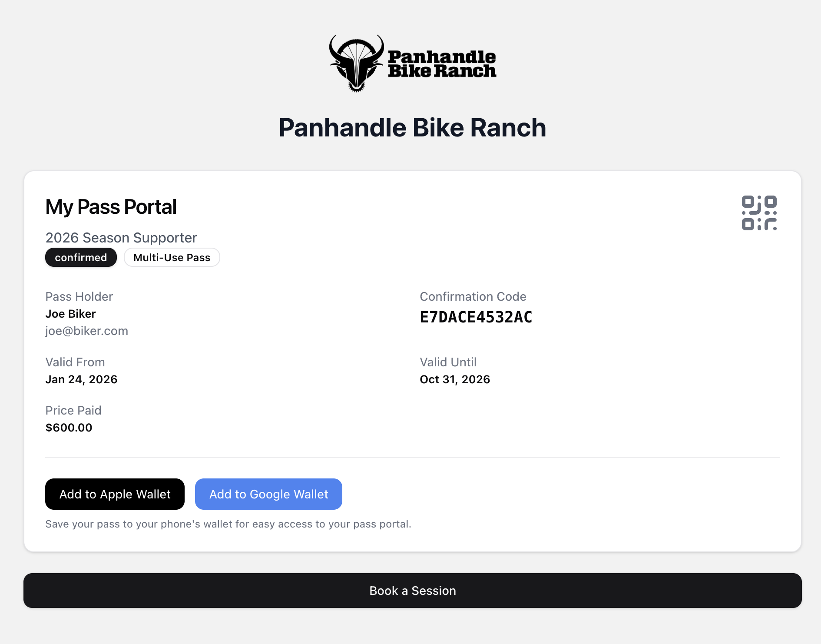Viewport: 821px width, 644px height.
Task: Click the Multi-Use Pass badge
Action: pos(172,258)
